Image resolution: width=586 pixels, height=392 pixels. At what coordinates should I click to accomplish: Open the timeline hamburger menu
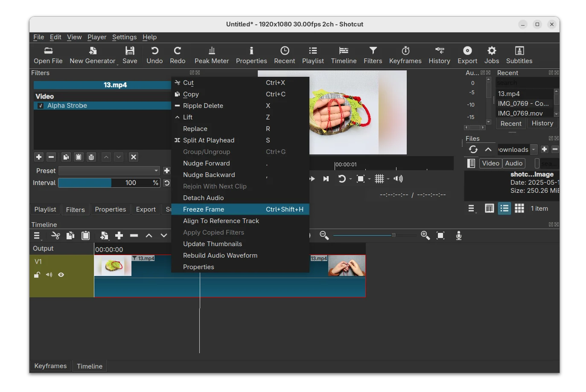(37, 235)
